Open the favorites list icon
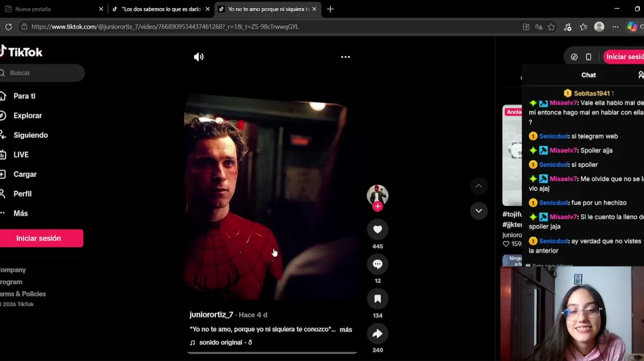 583,27
